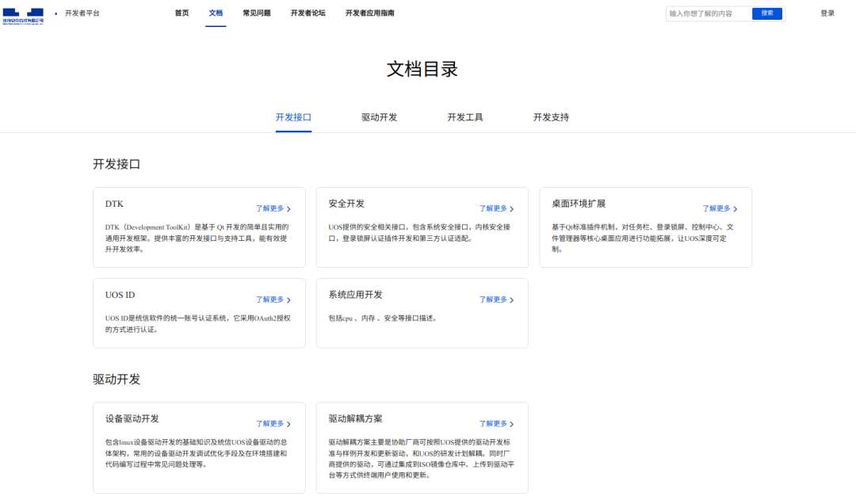Click the 设备驱动开发 card description text

tap(196, 453)
